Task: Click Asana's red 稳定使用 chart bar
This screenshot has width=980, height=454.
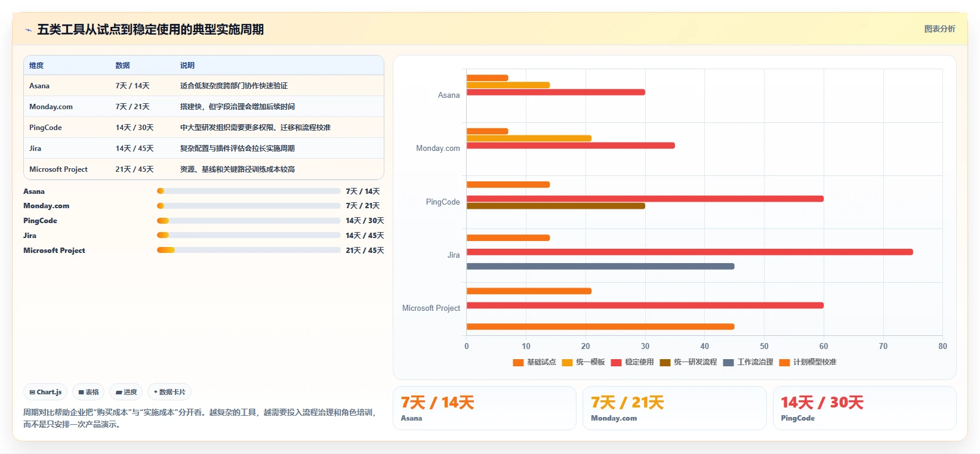Action: coord(556,92)
